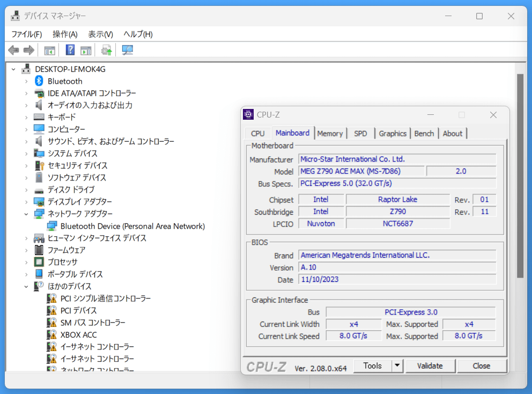The width and height of the screenshot is (532, 394).
Task: Click the PCI-Express 3.0 graphic bus value
Action: 411,312
